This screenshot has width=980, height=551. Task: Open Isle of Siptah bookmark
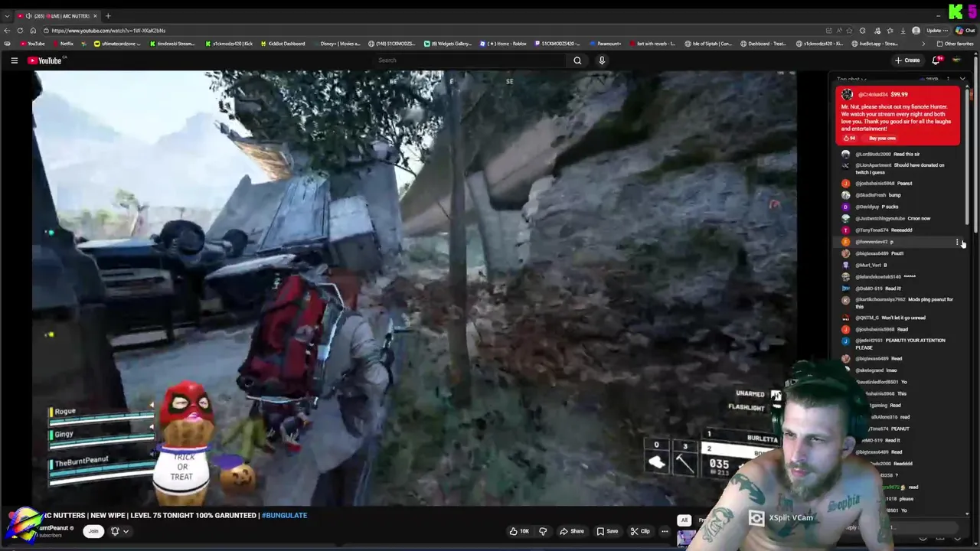click(708, 44)
